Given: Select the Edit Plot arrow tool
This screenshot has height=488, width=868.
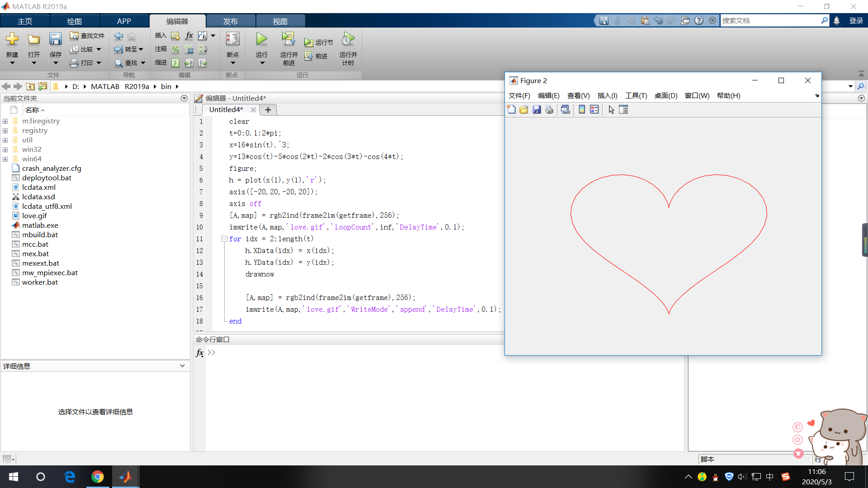Looking at the screenshot, I should 611,110.
